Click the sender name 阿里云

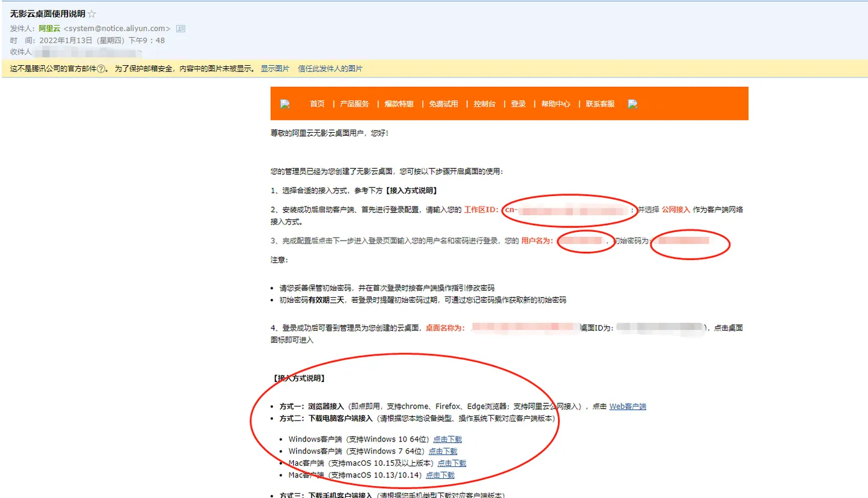49,29
